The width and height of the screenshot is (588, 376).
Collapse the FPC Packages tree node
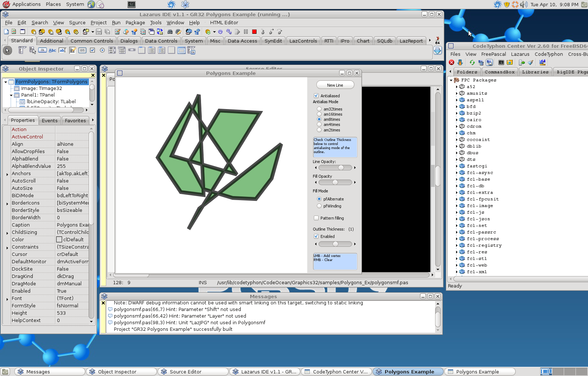[451, 80]
